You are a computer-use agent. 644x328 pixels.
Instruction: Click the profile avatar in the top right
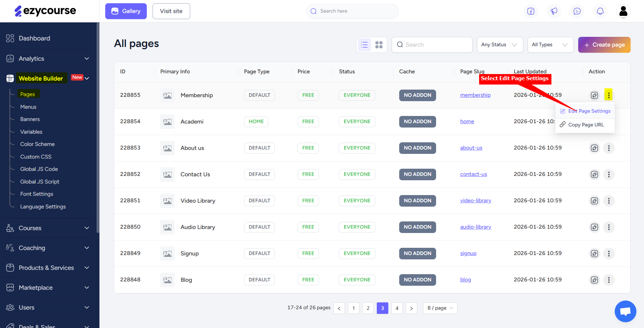point(623,11)
